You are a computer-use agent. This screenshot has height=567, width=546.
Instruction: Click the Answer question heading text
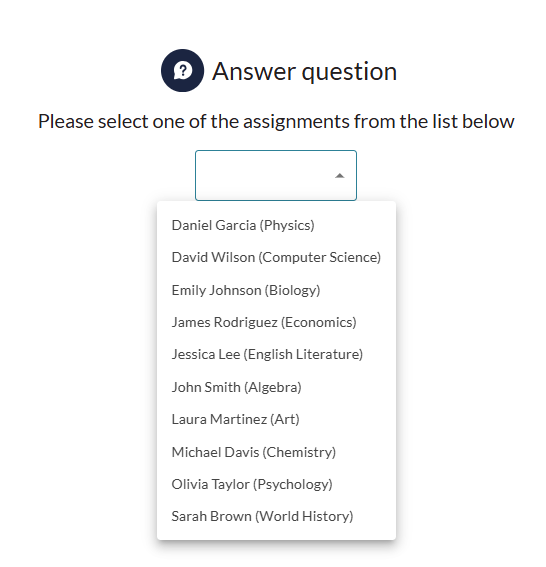click(x=304, y=71)
